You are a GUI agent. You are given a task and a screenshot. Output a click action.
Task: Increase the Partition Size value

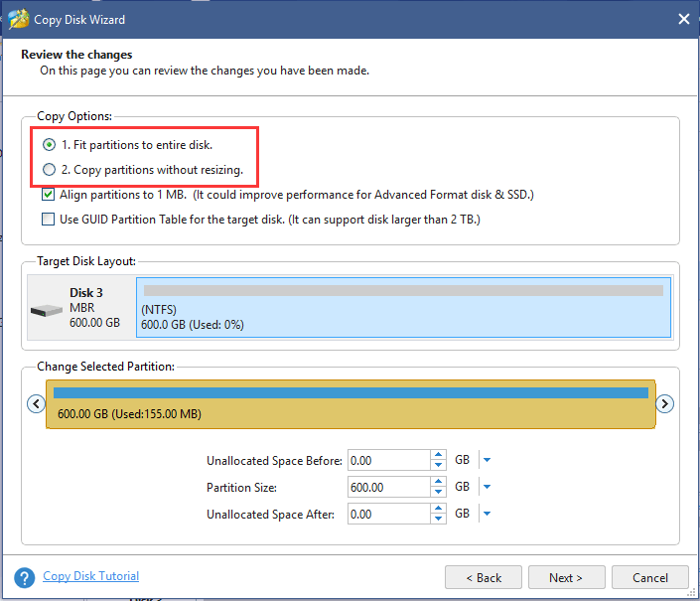439,482
